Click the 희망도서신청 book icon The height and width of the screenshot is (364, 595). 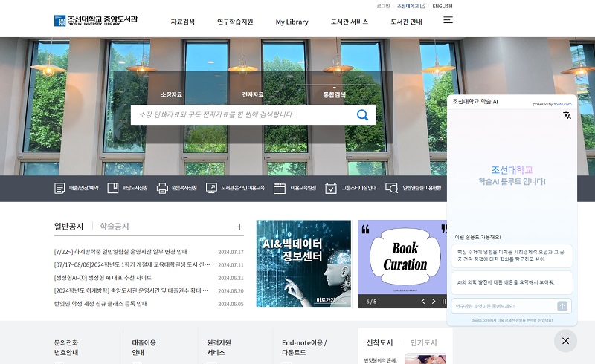113,189
